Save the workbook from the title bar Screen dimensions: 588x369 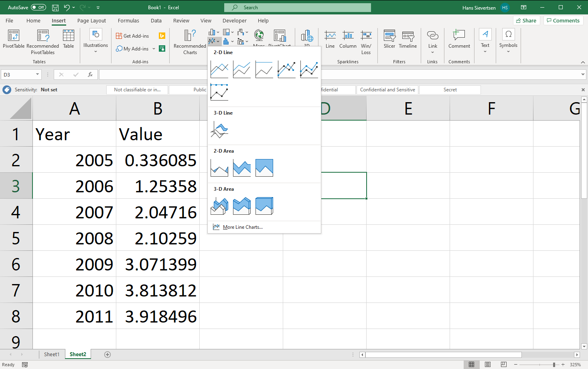[x=55, y=8]
